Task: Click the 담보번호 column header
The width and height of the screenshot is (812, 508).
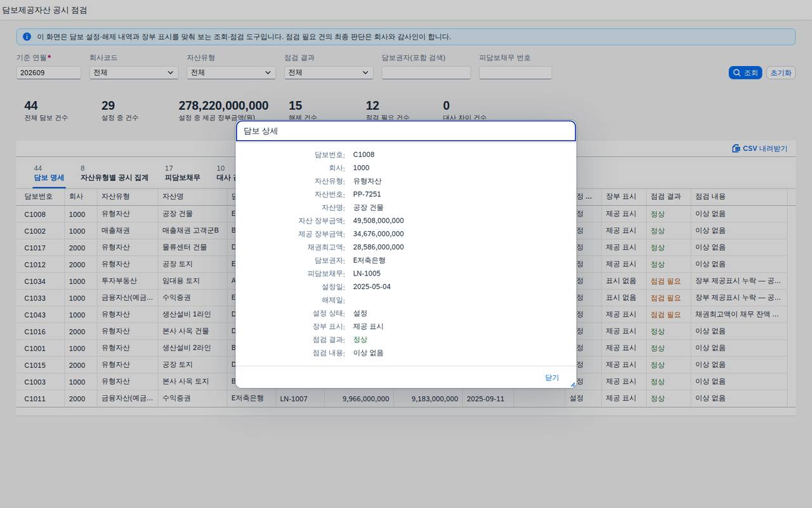Action: (x=41, y=197)
